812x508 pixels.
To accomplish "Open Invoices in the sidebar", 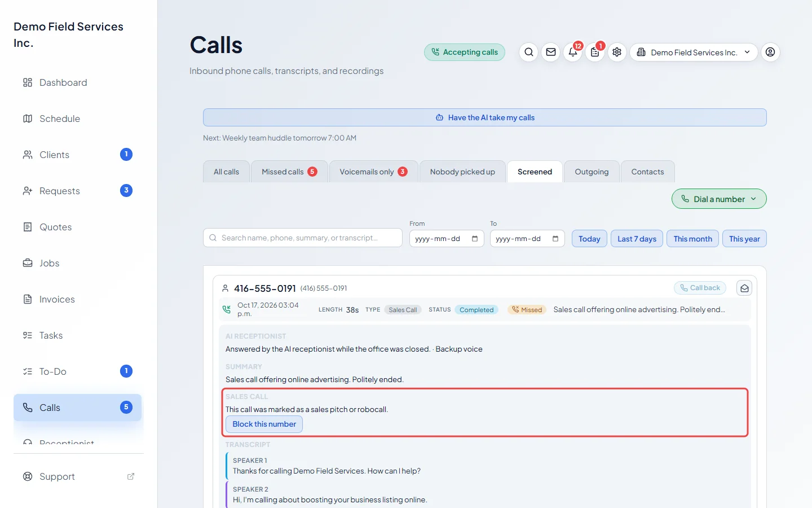I will click(77, 299).
